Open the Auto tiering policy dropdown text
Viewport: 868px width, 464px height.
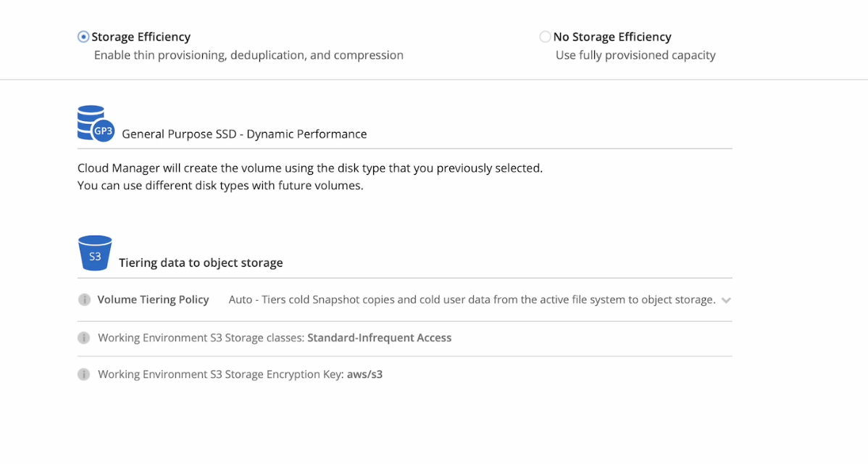pos(472,299)
